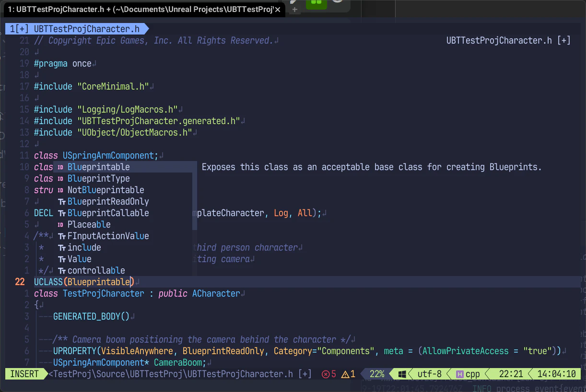Viewport: 586px width, 392px height.
Task: Click current line number 22 in gutter
Action: (20, 282)
